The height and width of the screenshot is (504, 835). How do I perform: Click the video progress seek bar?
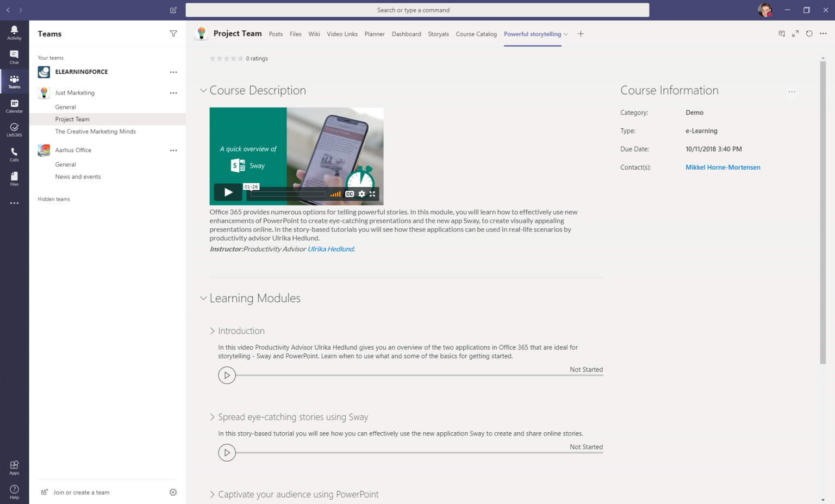point(288,194)
